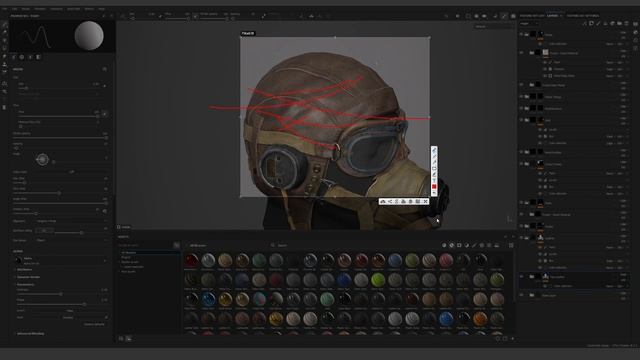Image resolution: width=640 pixels, height=360 pixels.
Task: Add a fill layer with bucket icon
Action: pyautogui.click(x=605, y=24)
